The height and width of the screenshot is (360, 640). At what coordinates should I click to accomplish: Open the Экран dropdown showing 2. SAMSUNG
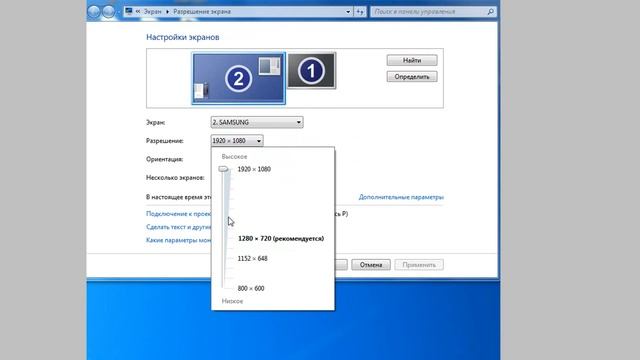tap(257, 122)
